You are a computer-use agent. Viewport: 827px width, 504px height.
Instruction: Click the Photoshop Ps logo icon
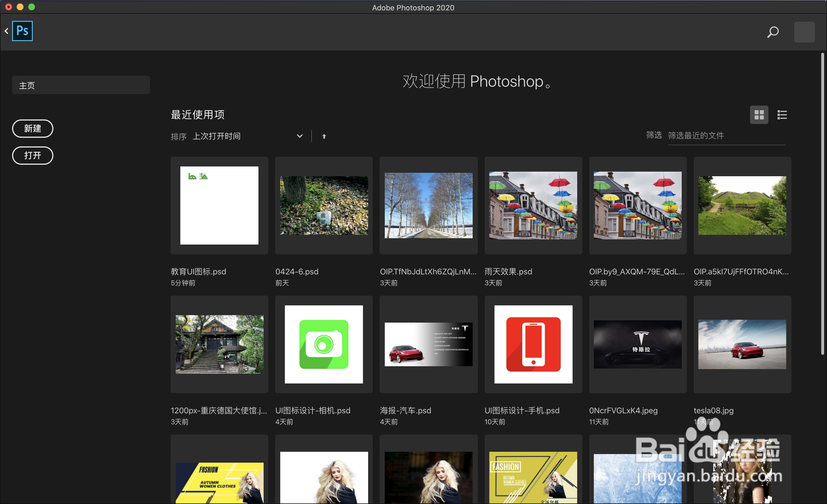[22, 31]
